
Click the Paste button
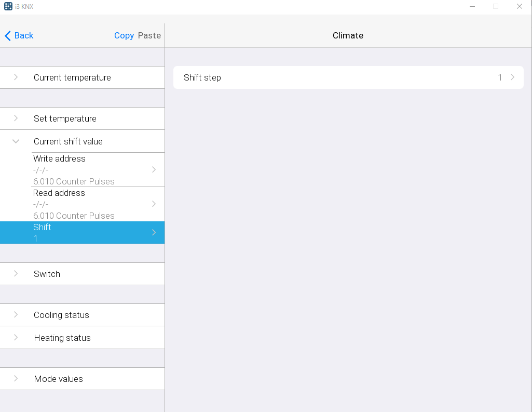149,35
